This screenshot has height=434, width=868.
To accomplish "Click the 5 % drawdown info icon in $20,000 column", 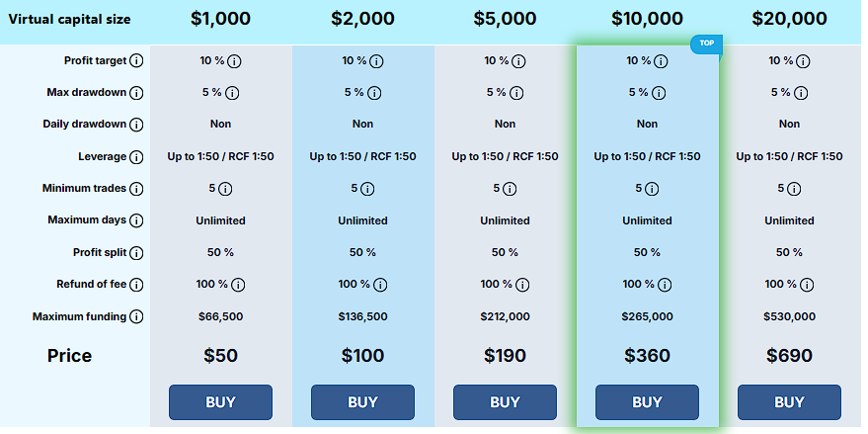I will point(804,93).
